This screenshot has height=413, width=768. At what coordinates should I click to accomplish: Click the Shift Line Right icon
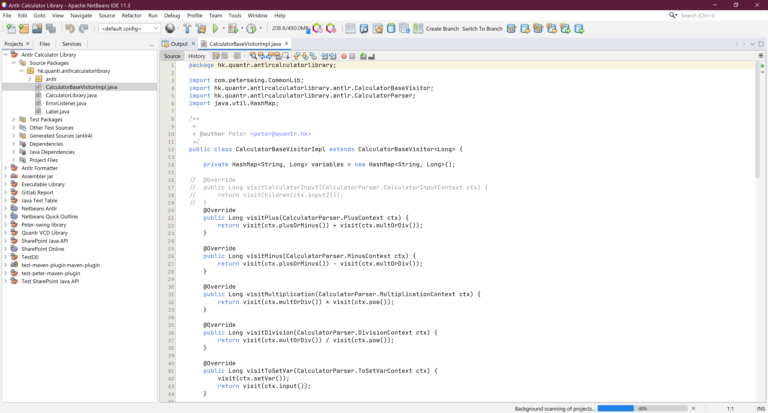(333, 56)
